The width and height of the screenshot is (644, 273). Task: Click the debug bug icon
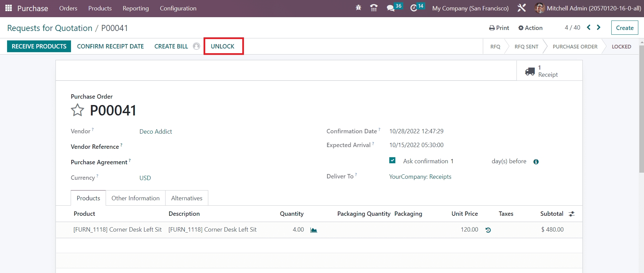[x=358, y=8]
